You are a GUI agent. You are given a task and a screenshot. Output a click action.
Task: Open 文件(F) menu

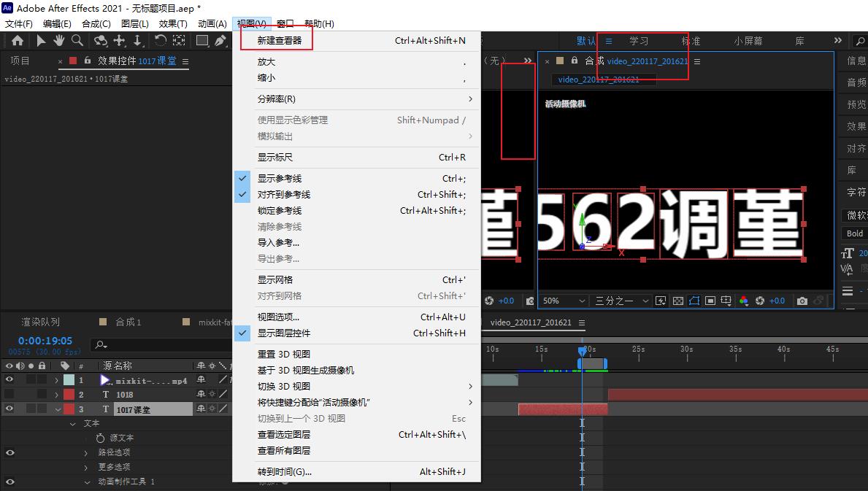click(19, 24)
